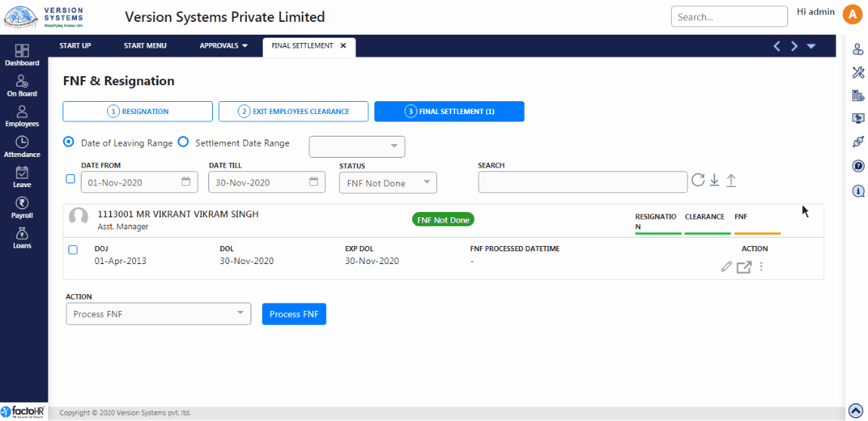Click the refresh icon beside search field
This screenshot has height=421, width=868.
point(697,180)
